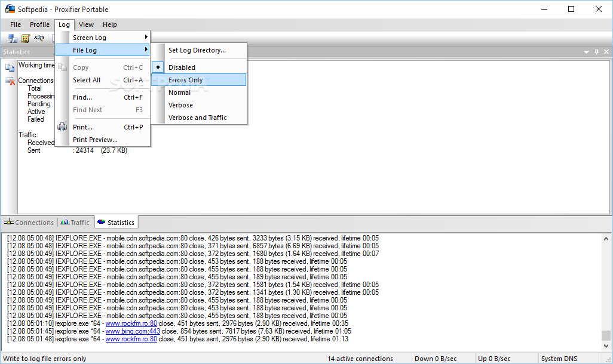Open the Help menu
The image size is (613, 364).
[x=110, y=24]
